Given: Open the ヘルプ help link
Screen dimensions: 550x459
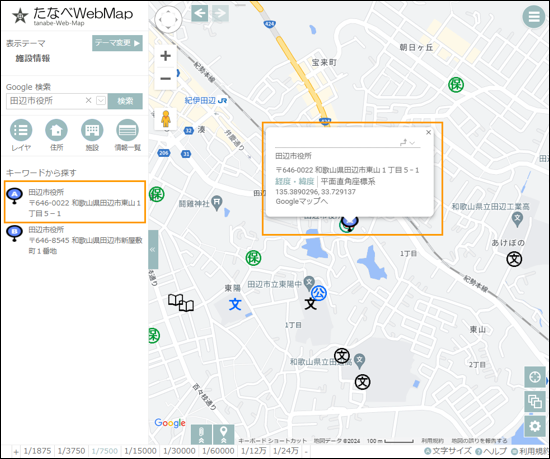Looking at the screenshot, I should (x=491, y=451).
